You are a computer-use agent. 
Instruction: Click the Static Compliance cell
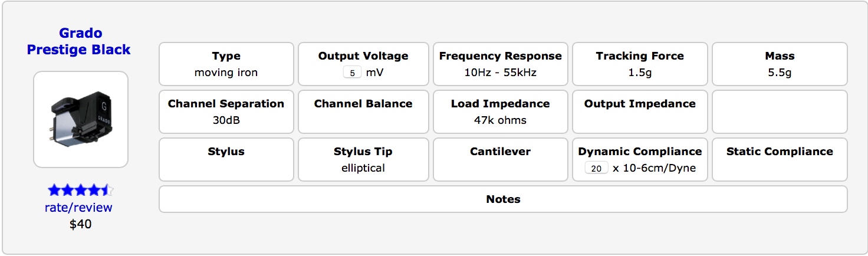[780, 159]
